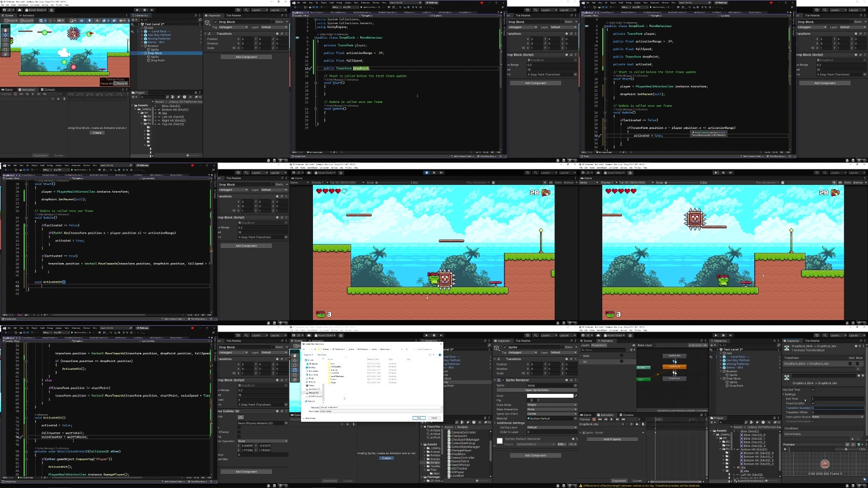Click Cancel in Create New Animation dialog

pos(434,418)
